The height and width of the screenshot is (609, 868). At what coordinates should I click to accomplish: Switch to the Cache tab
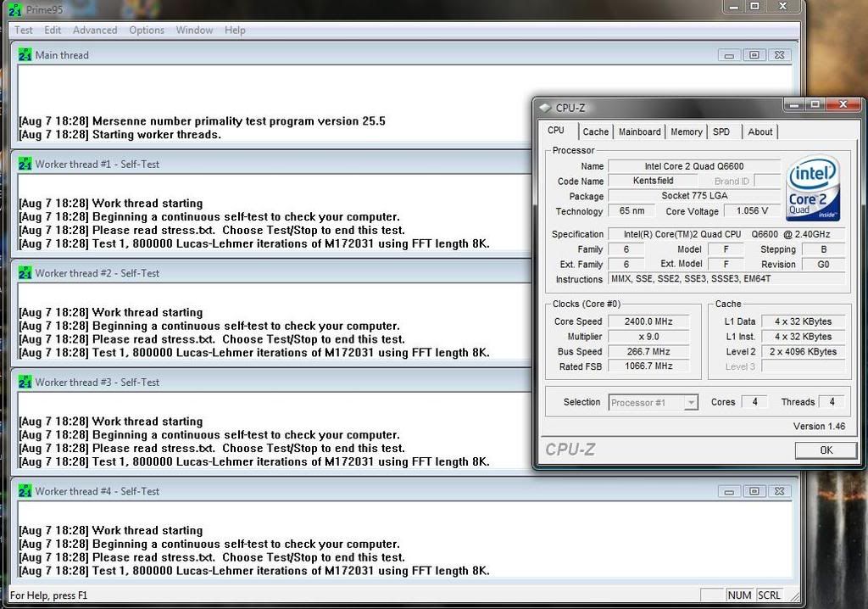(x=595, y=131)
